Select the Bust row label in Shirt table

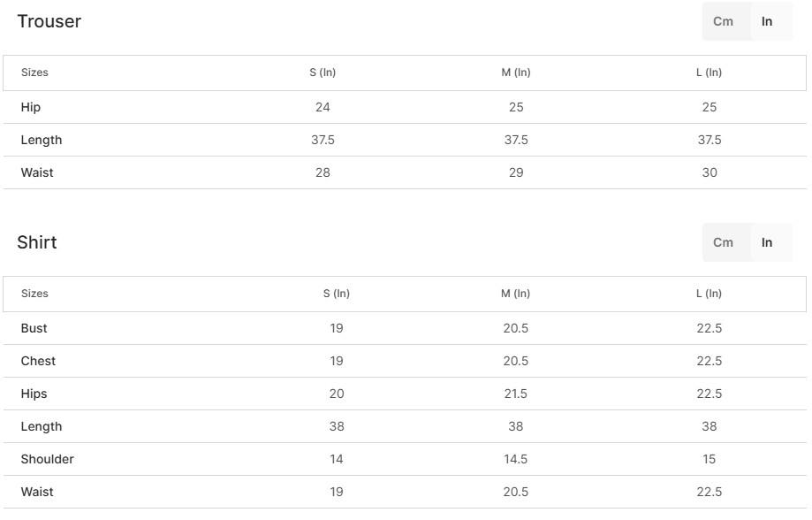pos(34,328)
